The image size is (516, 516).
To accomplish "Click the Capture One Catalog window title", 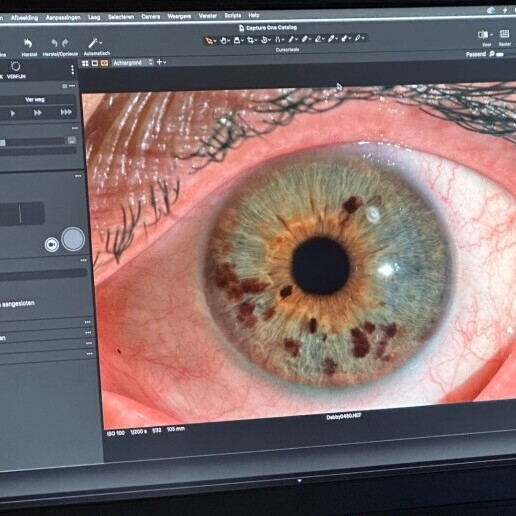I will [271, 28].
